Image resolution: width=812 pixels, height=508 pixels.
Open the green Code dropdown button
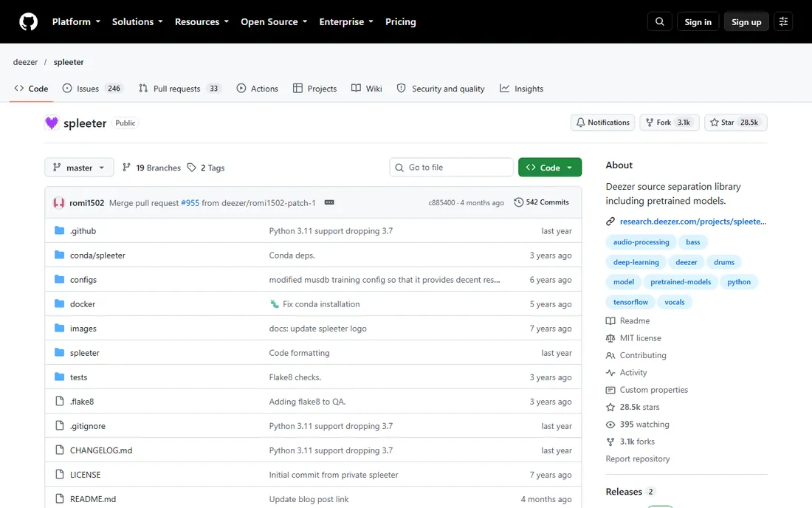tap(550, 168)
